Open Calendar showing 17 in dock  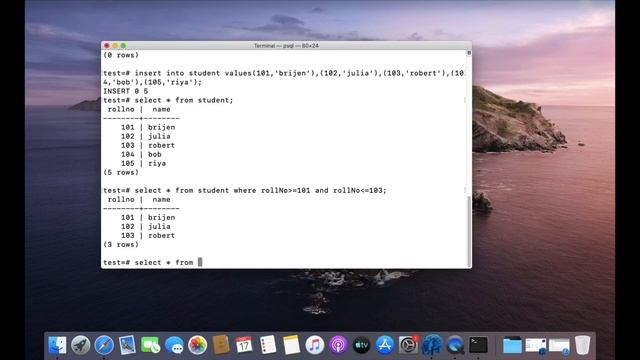click(x=244, y=345)
